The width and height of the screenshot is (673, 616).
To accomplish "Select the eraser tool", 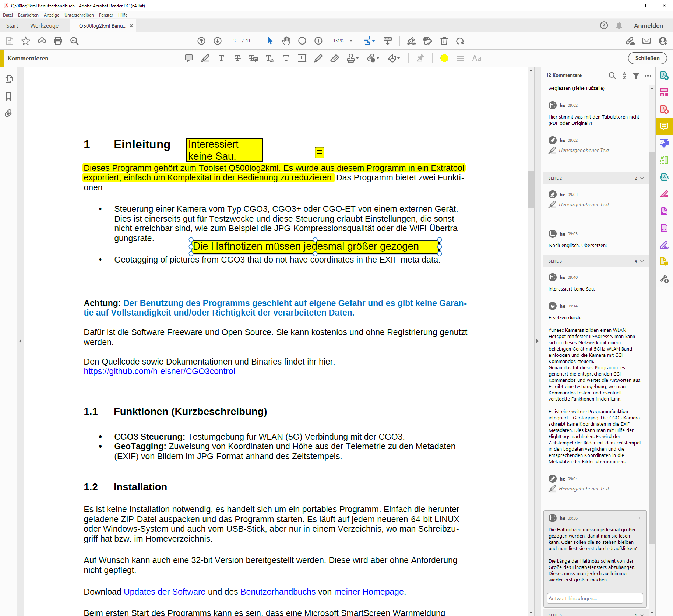I will (x=334, y=58).
